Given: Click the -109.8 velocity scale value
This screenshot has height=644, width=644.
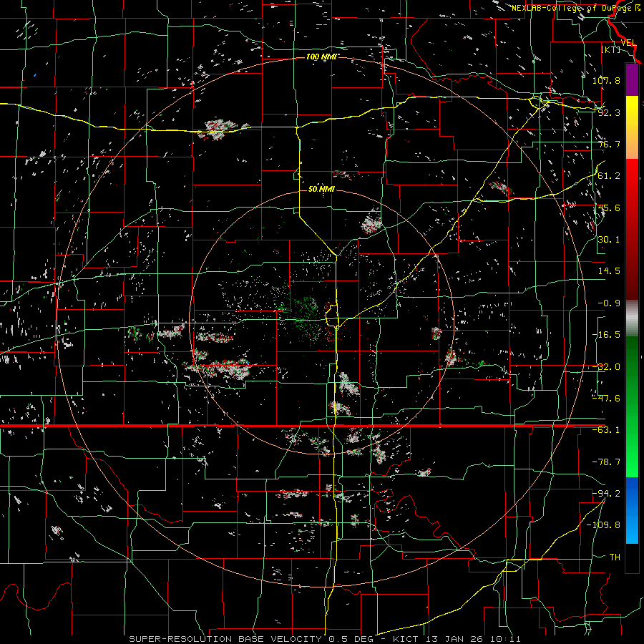Looking at the screenshot, I should point(603,525).
